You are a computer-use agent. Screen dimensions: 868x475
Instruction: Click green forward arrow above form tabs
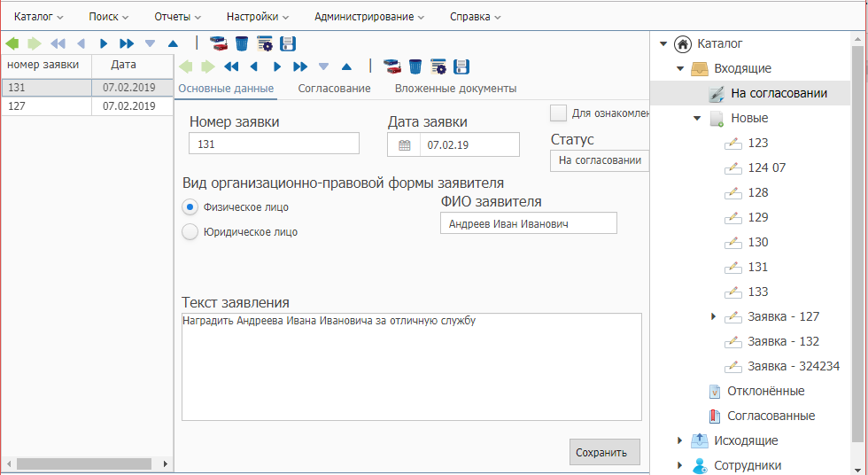pyautogui.click(x=207, y=67)
